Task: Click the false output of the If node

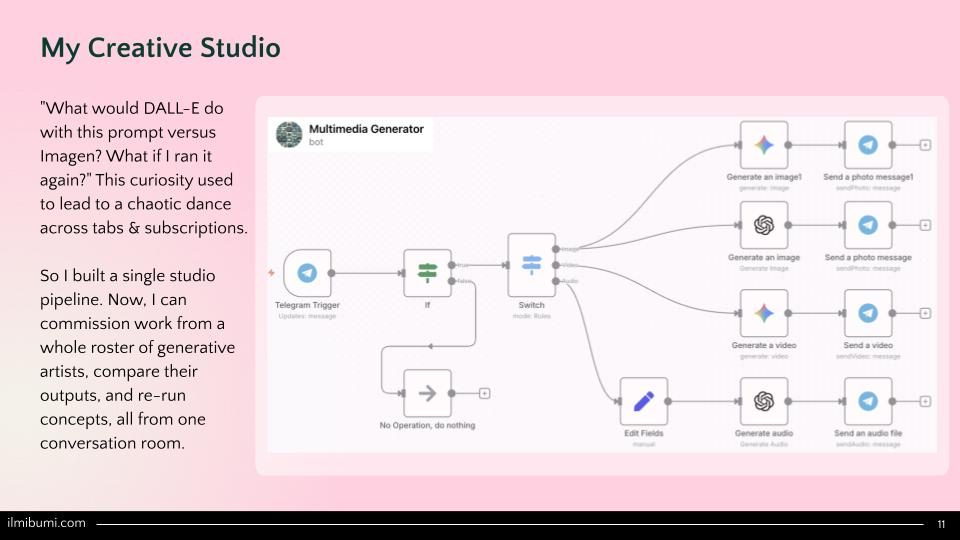Action: pyautogui.click(x=452, y=281)
